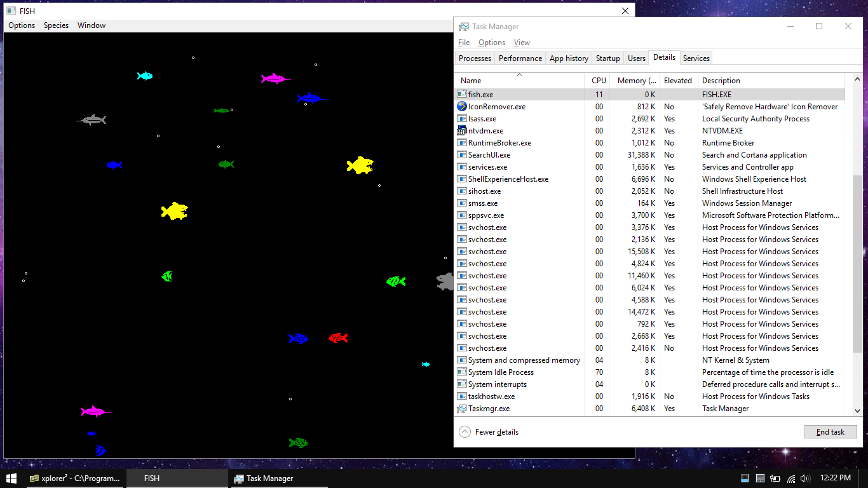
Task: Click the sort arrow above Name column
Action: pyautogui.click(x=519, y=74)
